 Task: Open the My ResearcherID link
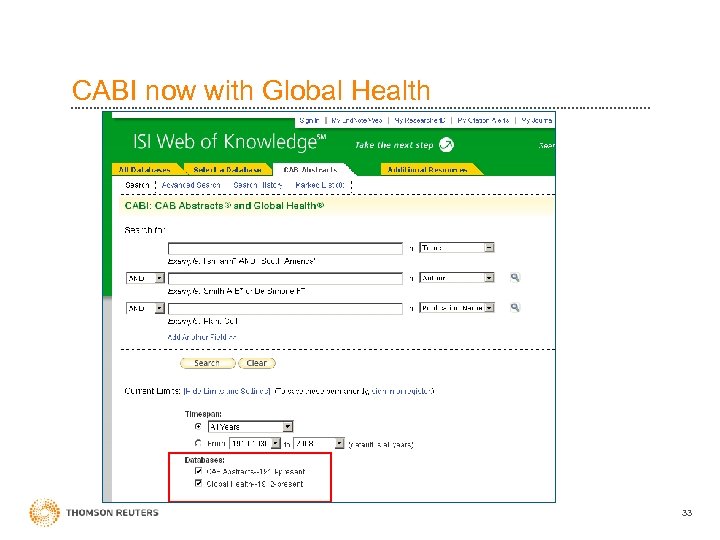tap(420, 120)
